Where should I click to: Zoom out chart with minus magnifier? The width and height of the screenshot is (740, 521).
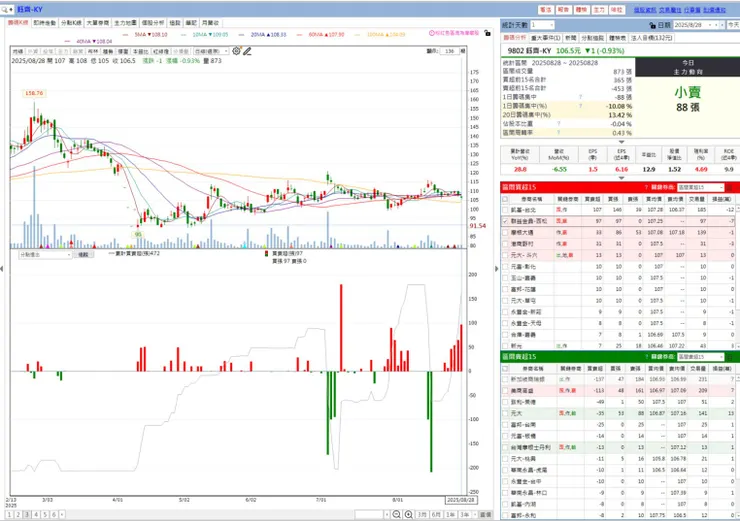pyautogui.click(x=396, y=514)
